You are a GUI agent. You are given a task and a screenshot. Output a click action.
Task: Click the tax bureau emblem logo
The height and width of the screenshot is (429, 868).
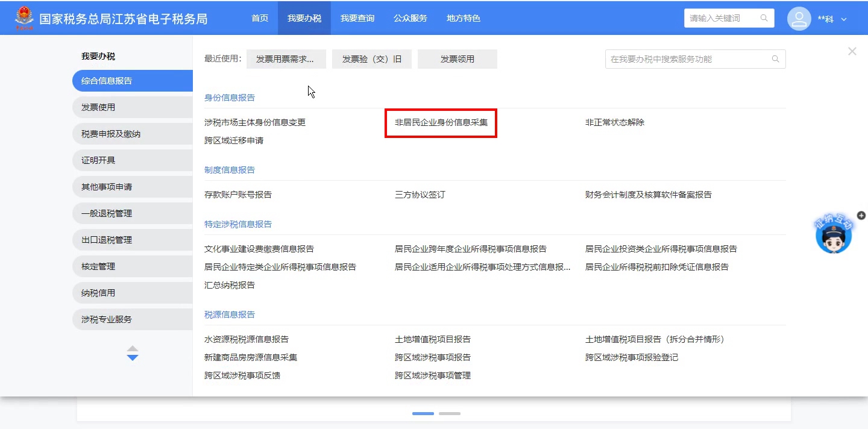[x=24, y=18]
